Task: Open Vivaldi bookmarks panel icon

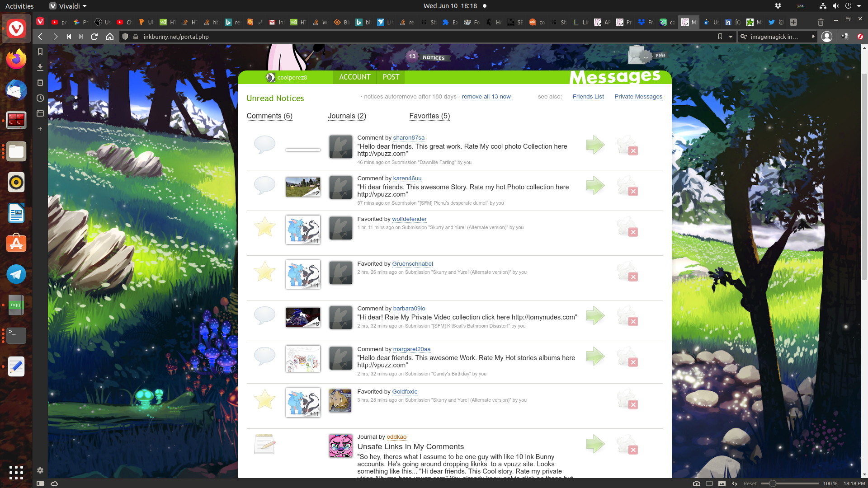Action: tap(40, 52)
